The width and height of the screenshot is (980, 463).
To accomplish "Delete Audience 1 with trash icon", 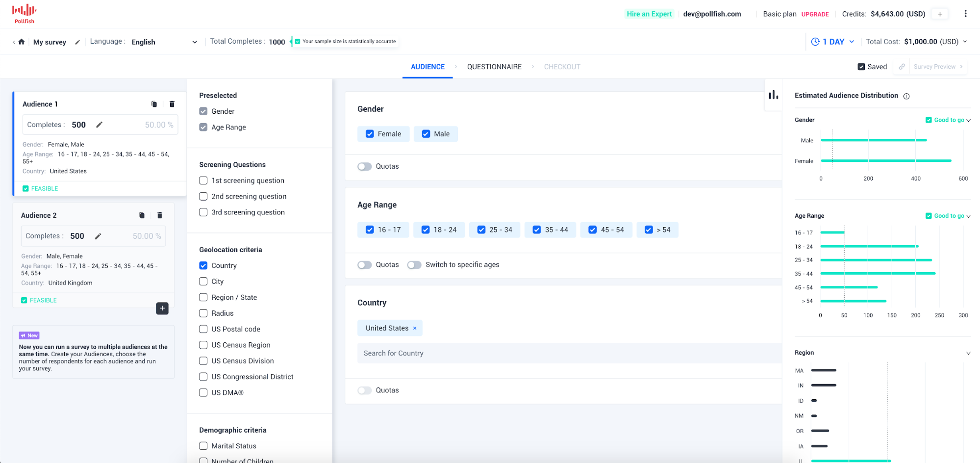I will [x=172, y=104].
